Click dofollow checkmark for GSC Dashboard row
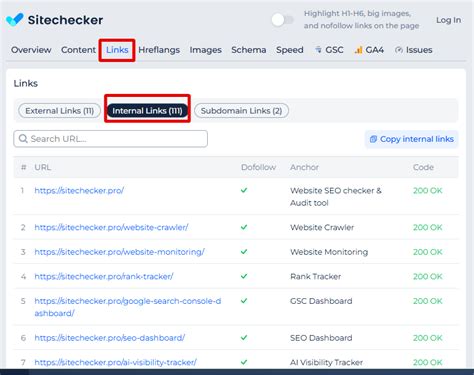Screen dimensions: 474x375 click(244, 300)
